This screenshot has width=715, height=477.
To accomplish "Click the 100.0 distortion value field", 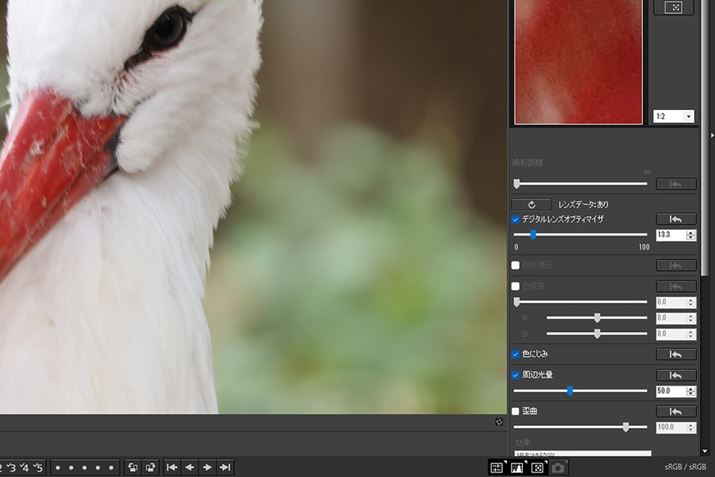I will pos(671,427).
